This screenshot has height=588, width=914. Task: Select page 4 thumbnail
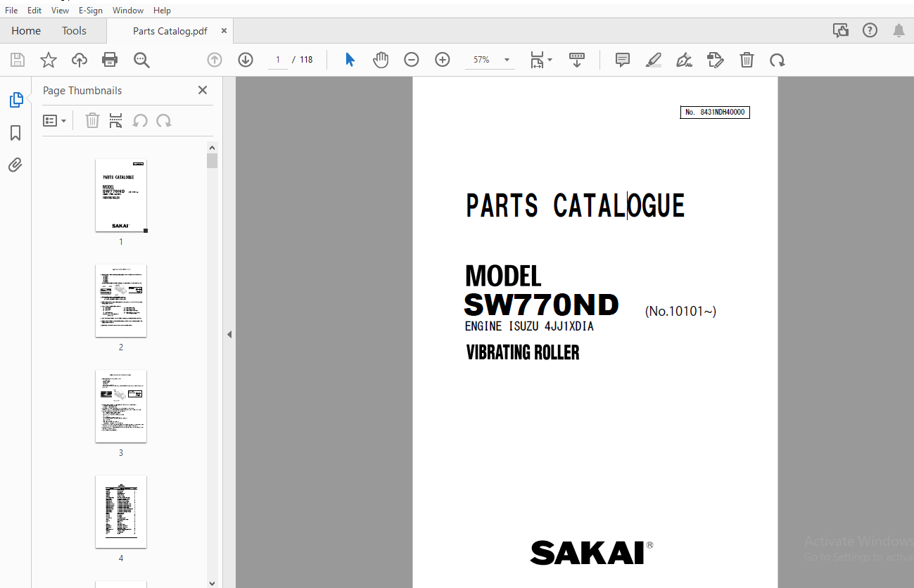click(121, 512)
